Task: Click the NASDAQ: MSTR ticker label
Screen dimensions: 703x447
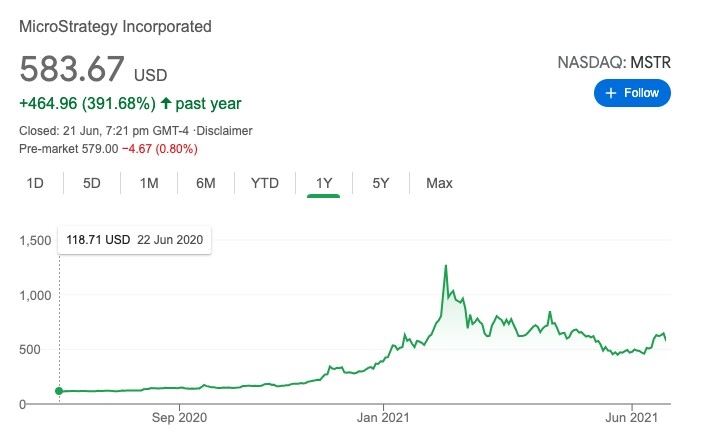Action: 614,63
